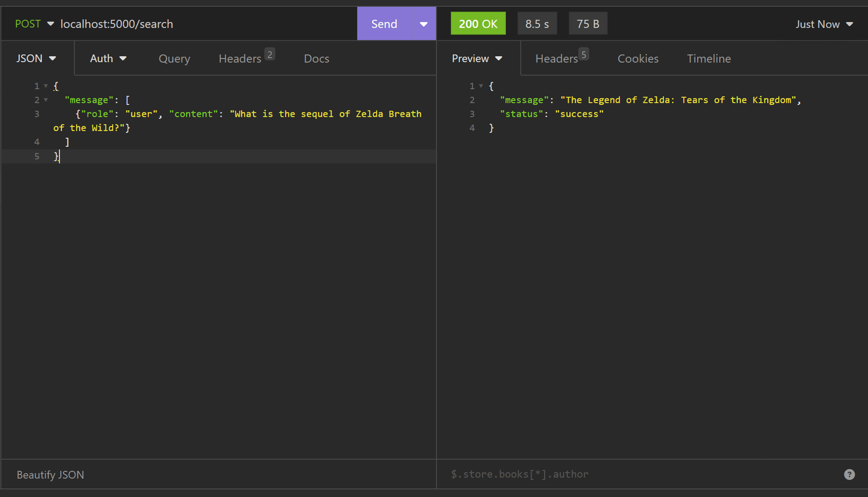868x497 pixels.
Task: Open the Send options dropdown arrow
Action: click(x=424, y=24)
